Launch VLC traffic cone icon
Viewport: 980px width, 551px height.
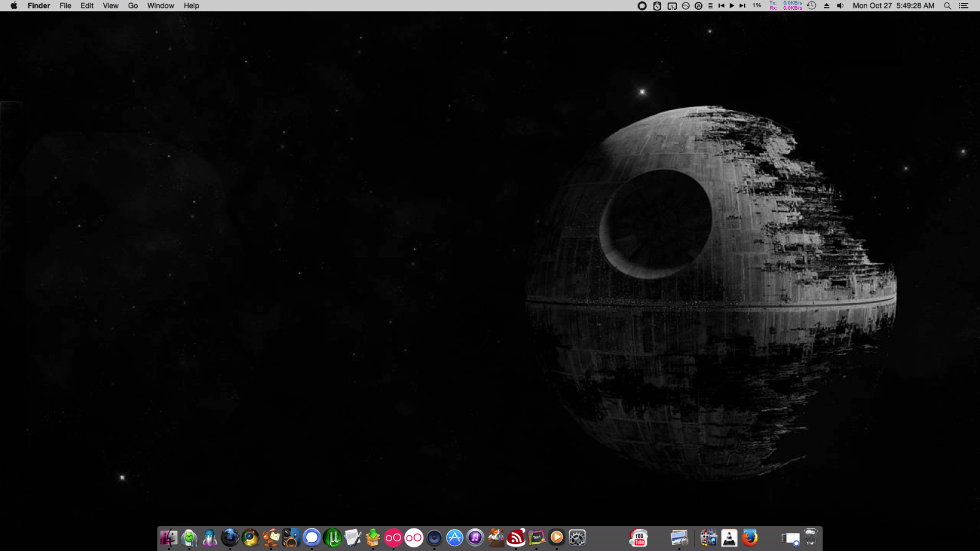click(729, 538)
